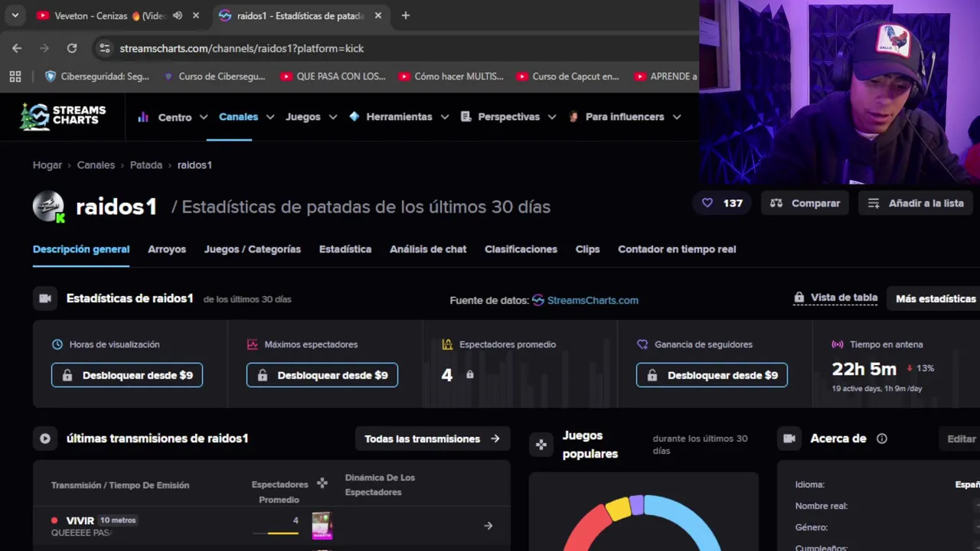Click the Horas de visualización clock icon
The image size is (980, 551).
(x=57, y=344)
